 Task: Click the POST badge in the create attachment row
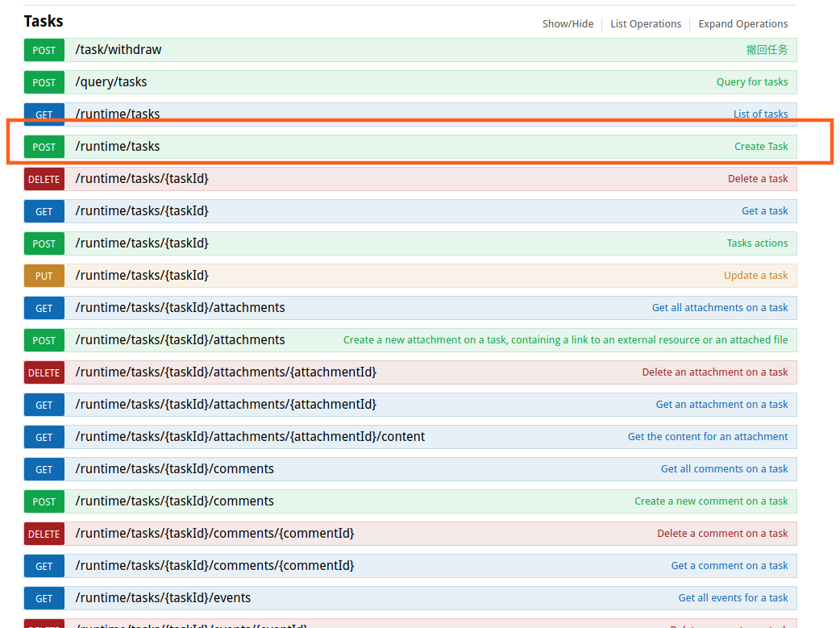[44, 340]
